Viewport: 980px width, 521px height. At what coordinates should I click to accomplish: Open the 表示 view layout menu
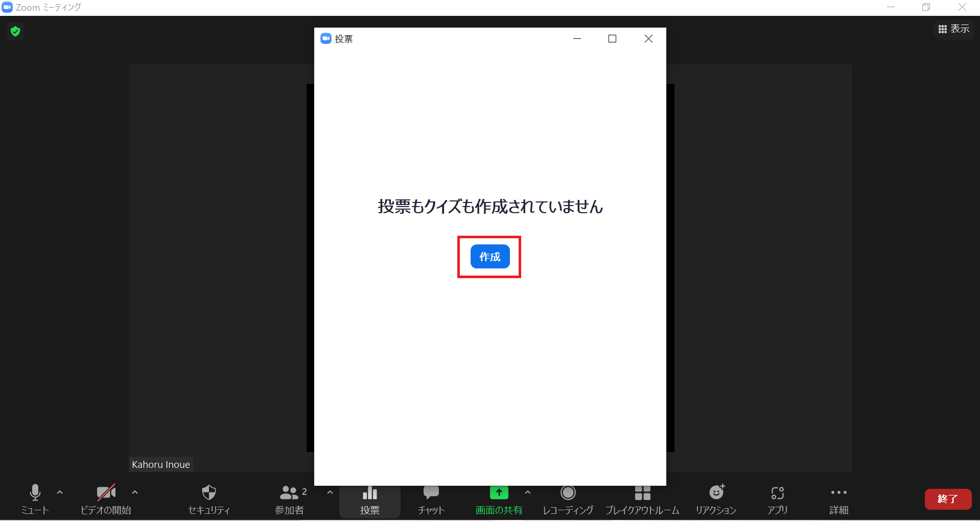(954, 29)
